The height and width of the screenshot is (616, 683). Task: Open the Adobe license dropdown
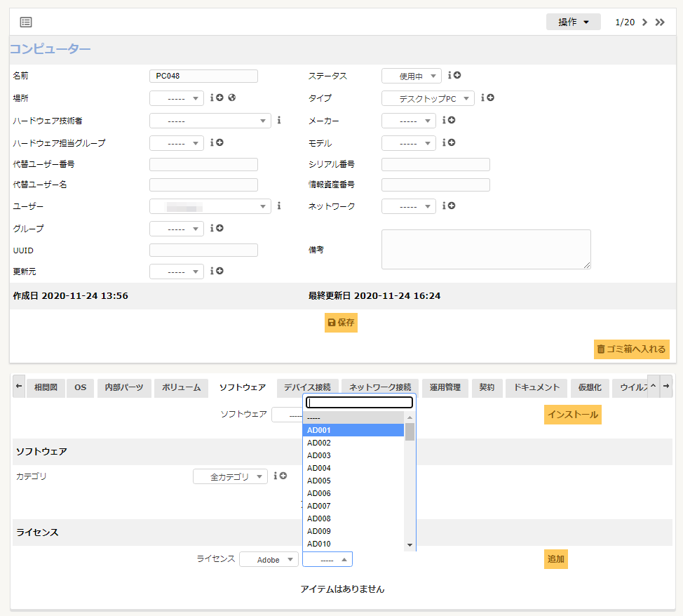(269, 560)
